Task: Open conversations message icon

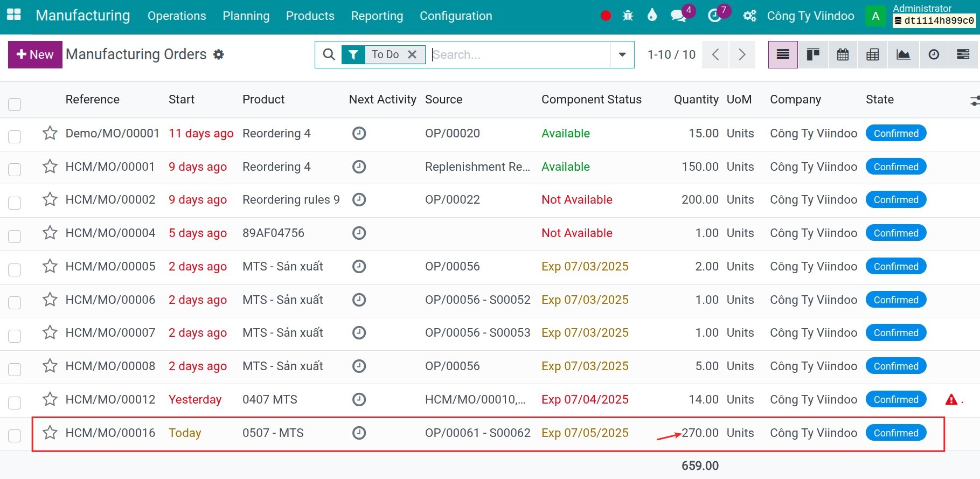Action: point(678,16)
